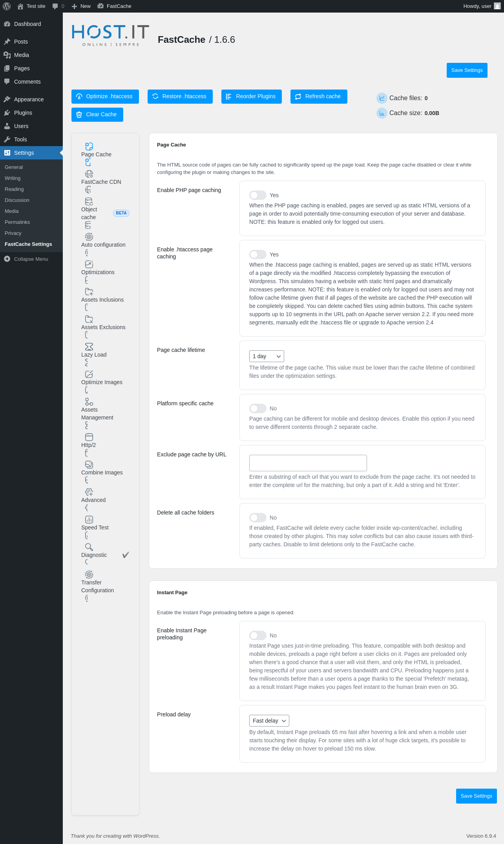Toggle Enable PHP page caching switch
The height and width of the screenshot is (844, 504).
(258, 195)
